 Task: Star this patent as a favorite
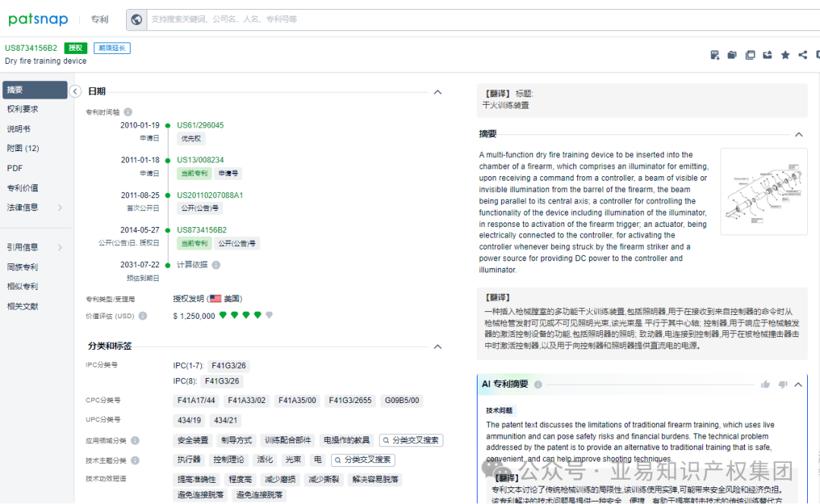(785, 55)
